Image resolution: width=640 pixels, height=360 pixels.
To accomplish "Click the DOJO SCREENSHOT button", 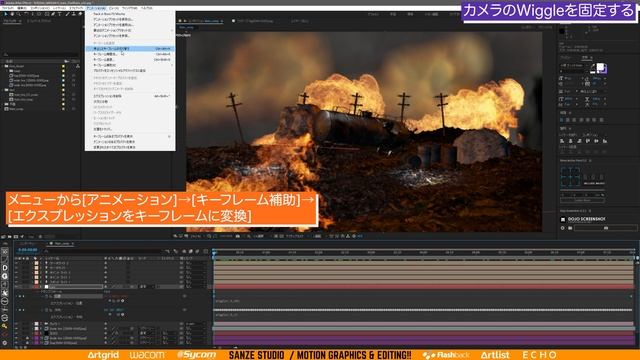I will [587, 220].
